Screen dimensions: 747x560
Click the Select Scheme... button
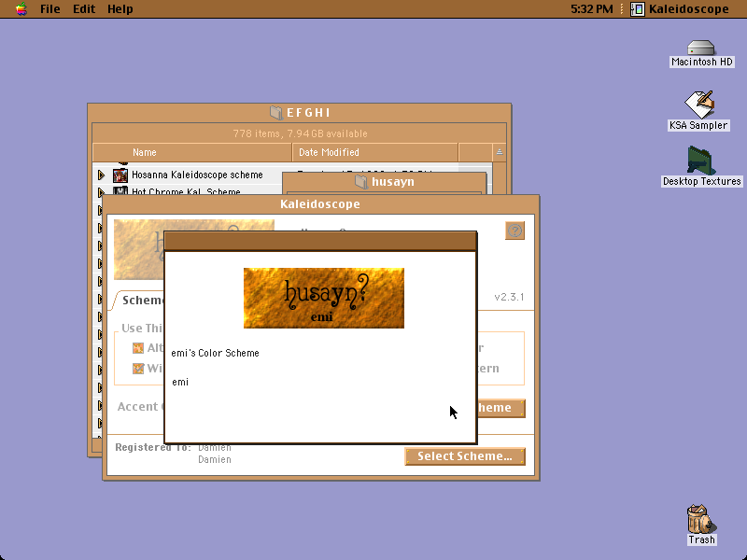[x=465, y=456]
